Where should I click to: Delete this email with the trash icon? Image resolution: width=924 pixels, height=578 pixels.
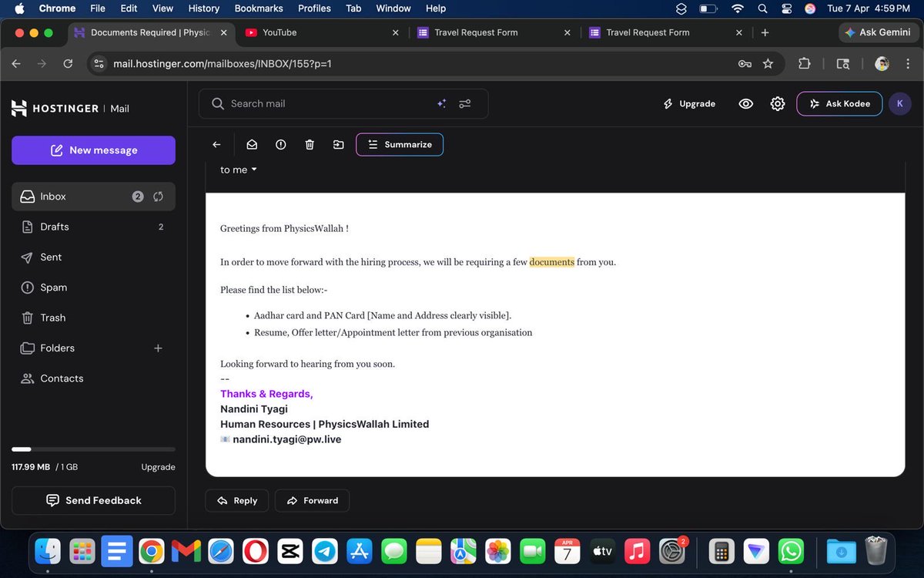pyautogui.click(x=310, y=144)
